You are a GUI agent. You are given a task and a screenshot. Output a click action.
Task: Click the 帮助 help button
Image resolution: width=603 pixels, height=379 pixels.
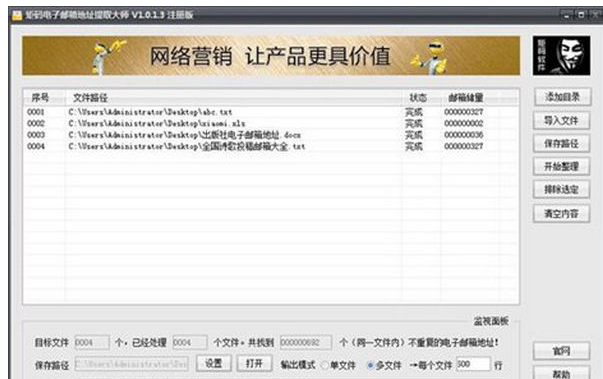click(561, 373)
